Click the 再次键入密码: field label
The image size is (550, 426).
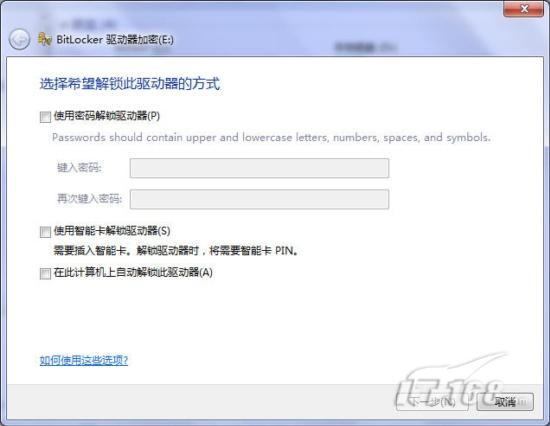click(x=89, y=199)
